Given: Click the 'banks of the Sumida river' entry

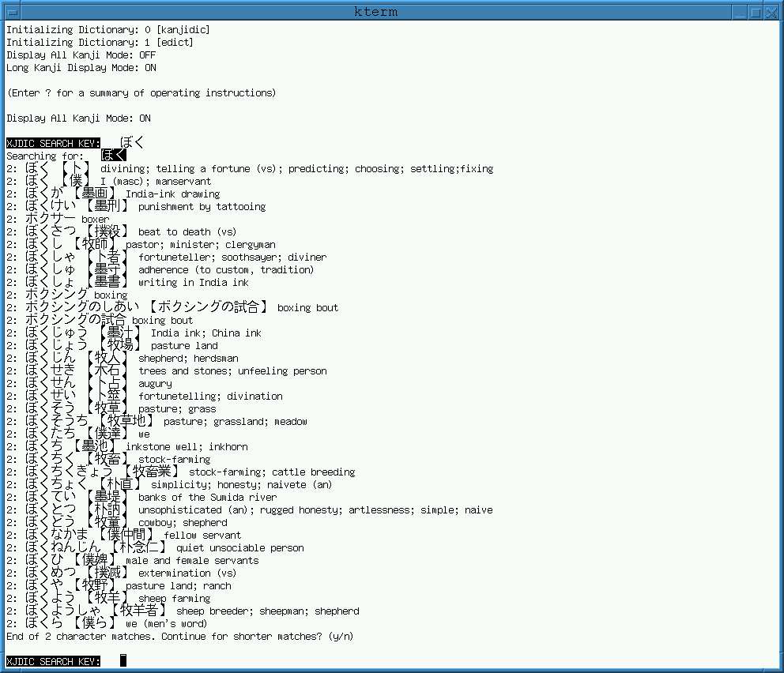Looking at the screenshot, I should 207,498.
